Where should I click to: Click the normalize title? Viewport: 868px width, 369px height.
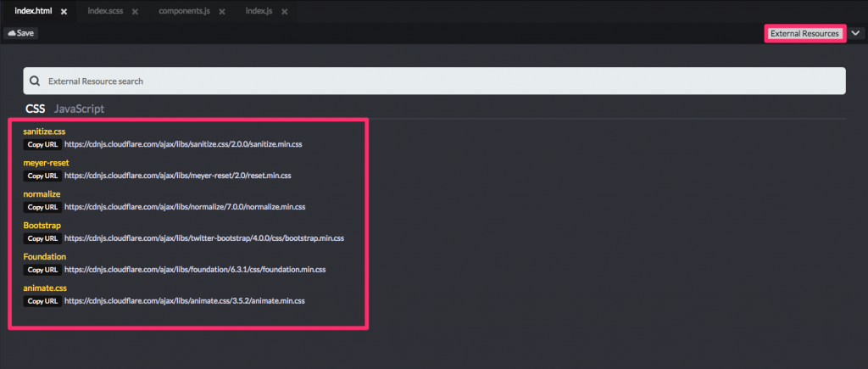pyautogui.click(x=42, y=194)
